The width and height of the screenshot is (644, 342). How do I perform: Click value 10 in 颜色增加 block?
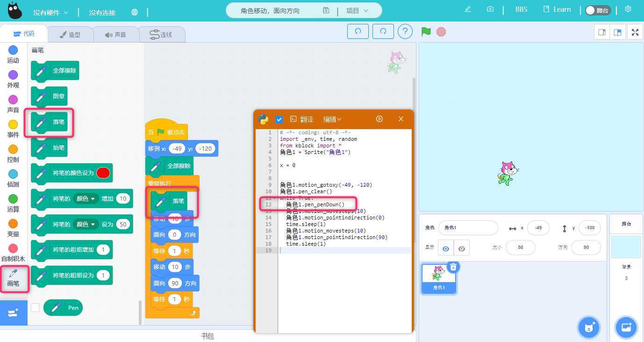click(x=123, y=199)
